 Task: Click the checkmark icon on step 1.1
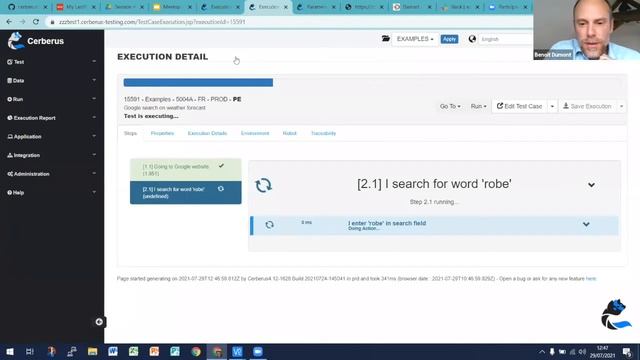coord(221,166)
